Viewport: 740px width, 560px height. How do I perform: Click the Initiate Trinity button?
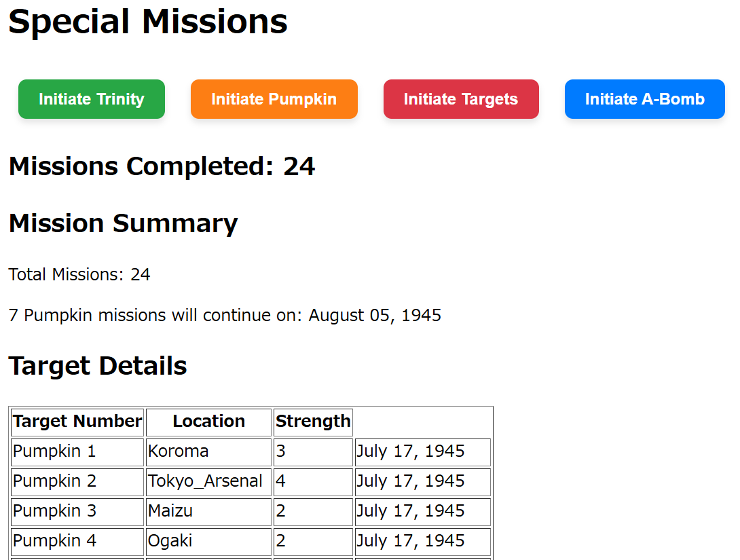[92, 99]
